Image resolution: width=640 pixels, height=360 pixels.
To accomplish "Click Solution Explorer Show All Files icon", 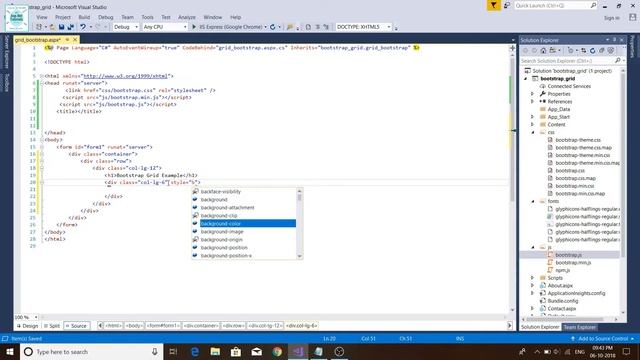I will [x=611, y=51].
